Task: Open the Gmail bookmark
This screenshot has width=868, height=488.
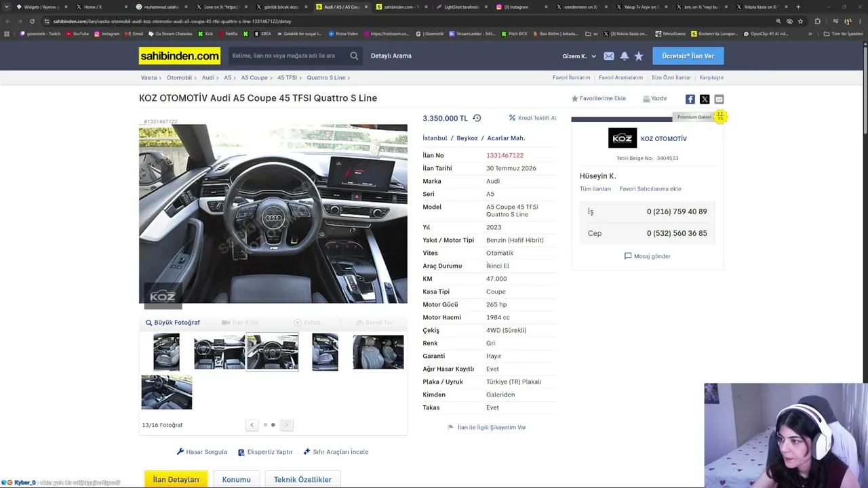Action: click(134, 34)
